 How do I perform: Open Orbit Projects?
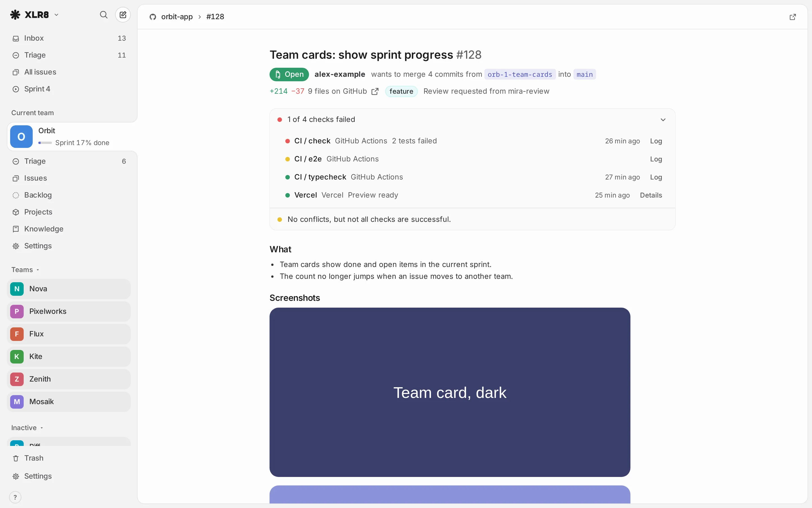(x=69, y=212)
